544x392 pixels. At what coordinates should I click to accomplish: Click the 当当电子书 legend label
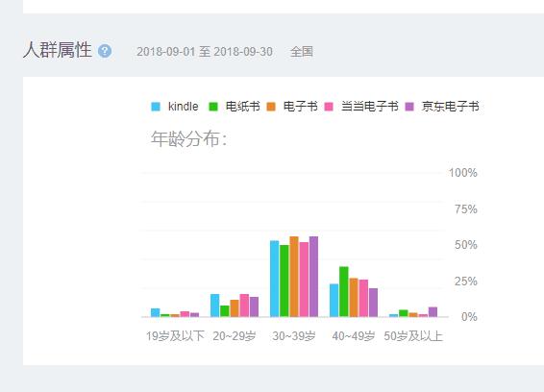[x=369, y=107]
